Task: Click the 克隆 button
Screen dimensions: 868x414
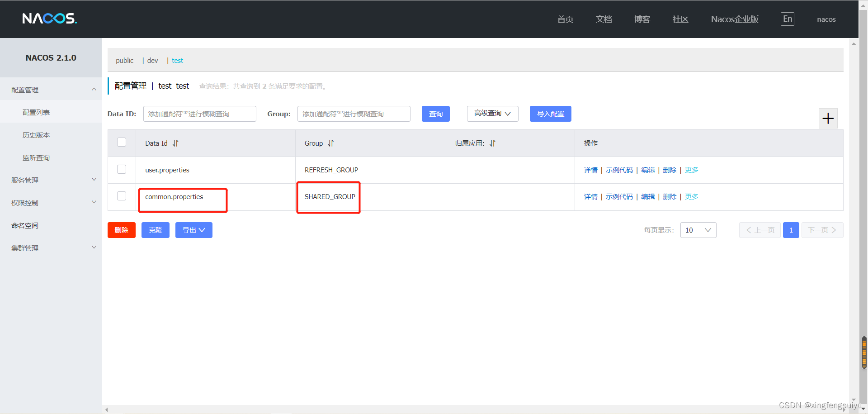Action: [x=156, y=230]
